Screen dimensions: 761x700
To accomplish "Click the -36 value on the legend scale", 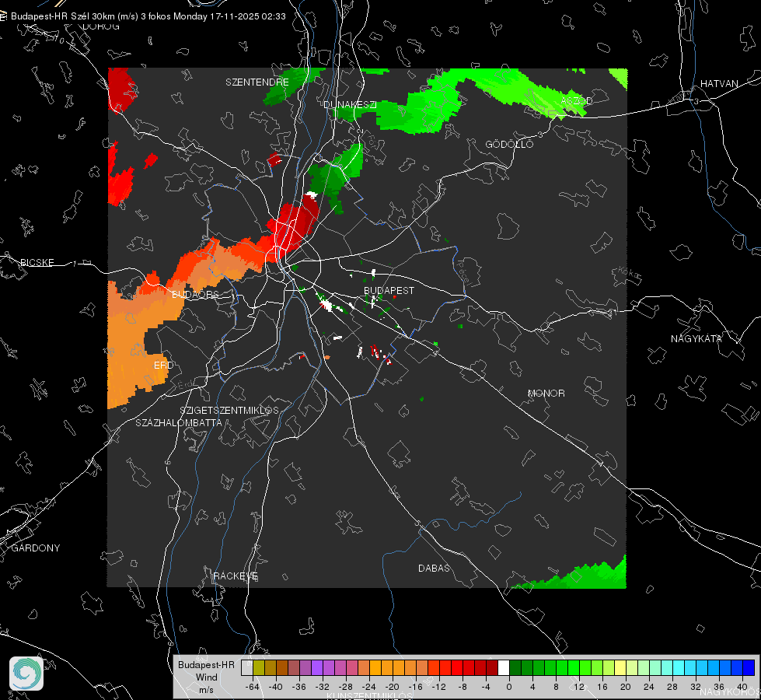I will 299,687.
